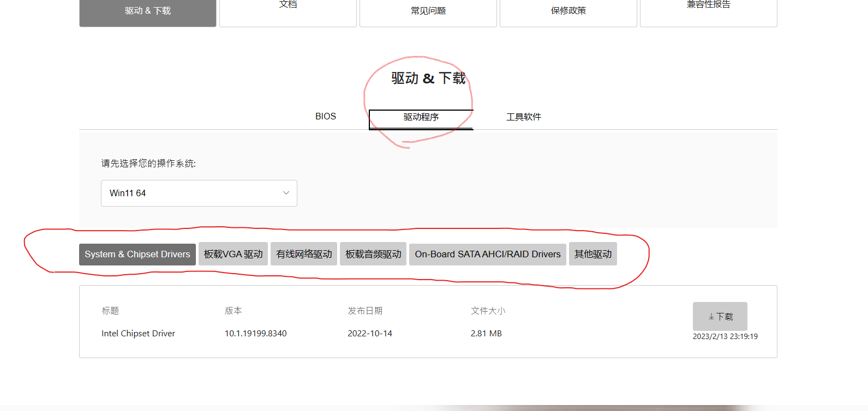Click the chevron arrow in OS selector
This screenshot has width=868, height=411.
286,193
